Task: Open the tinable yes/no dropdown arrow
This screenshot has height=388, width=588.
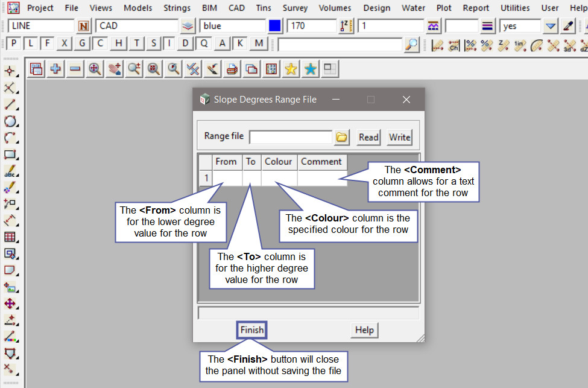Action: 551,26
